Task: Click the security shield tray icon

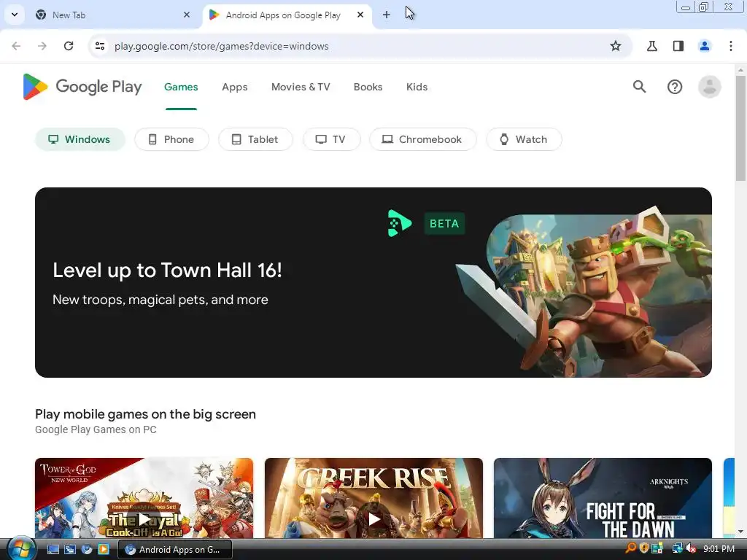Action: click(644, 548)
